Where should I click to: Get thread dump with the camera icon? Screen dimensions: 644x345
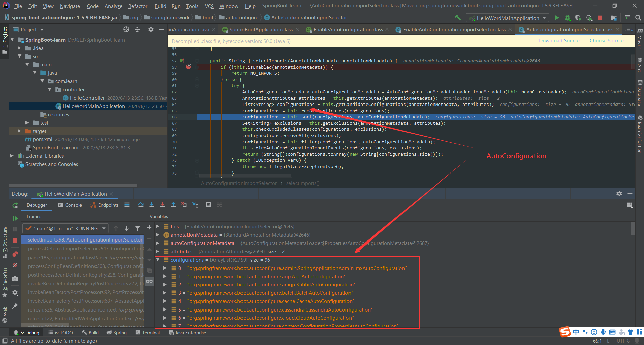click(x=15, y=279)
